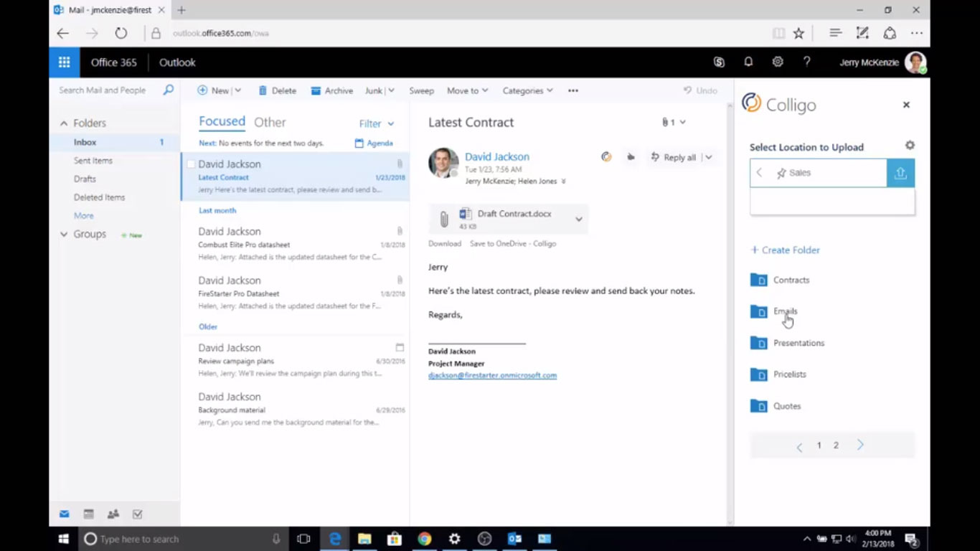Expand the Reply all options arrow
The image size is (980, 551).
(708, 157)
